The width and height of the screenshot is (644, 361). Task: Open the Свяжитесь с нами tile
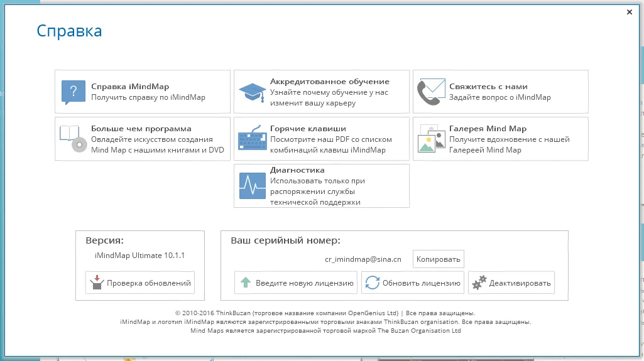500,92
